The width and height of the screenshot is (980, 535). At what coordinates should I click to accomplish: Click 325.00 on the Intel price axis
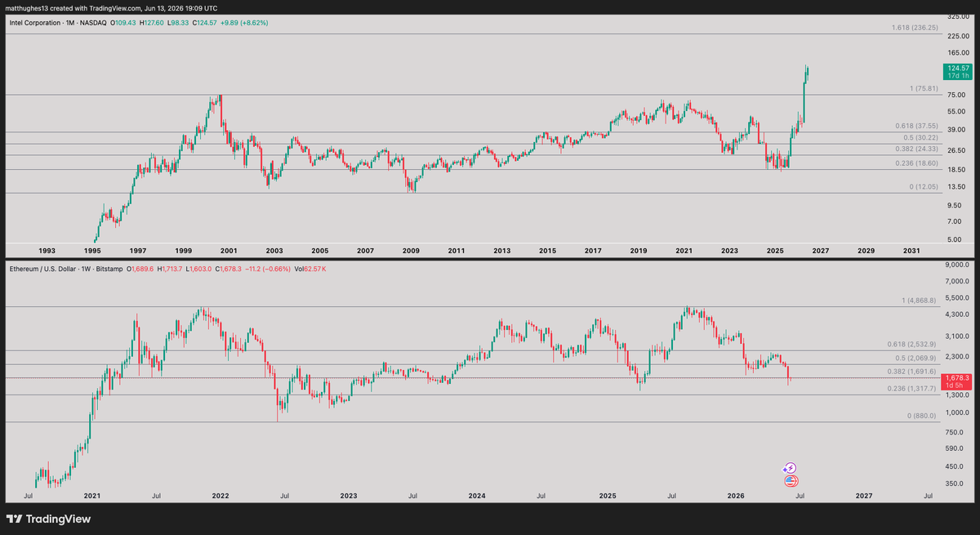point(958,16)
